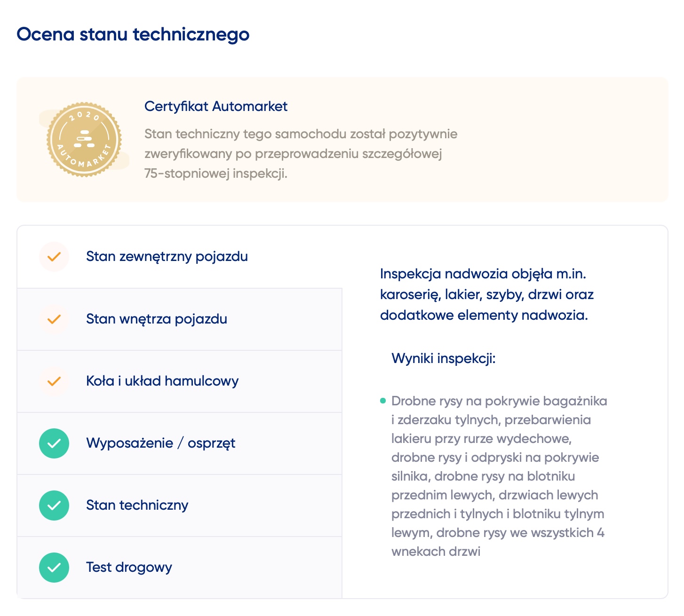Click the green check icon next to Test drogowy
The image size is (684, 616).
tap(54, 567)
